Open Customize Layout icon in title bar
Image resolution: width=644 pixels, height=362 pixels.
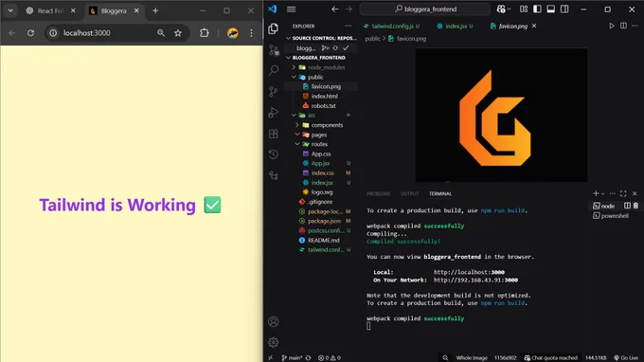[x=524, y=9]
